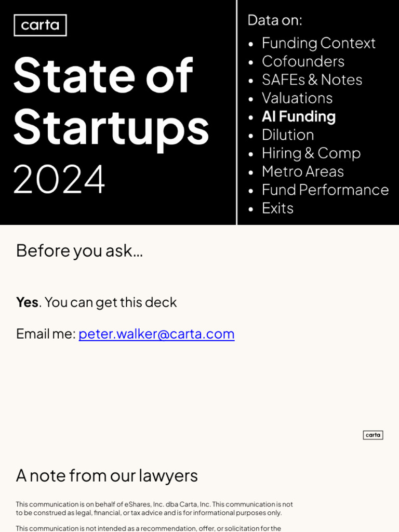The width and height of the screenshot is (399, 532).
Task: Click the small Carta logo near the footer
Action: 373,435
